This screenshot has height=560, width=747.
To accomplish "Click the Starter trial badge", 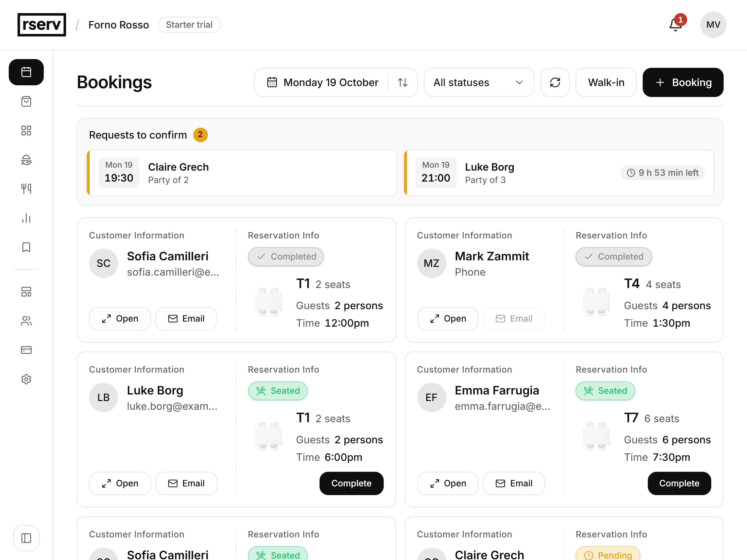I will (x=189, y=25).
